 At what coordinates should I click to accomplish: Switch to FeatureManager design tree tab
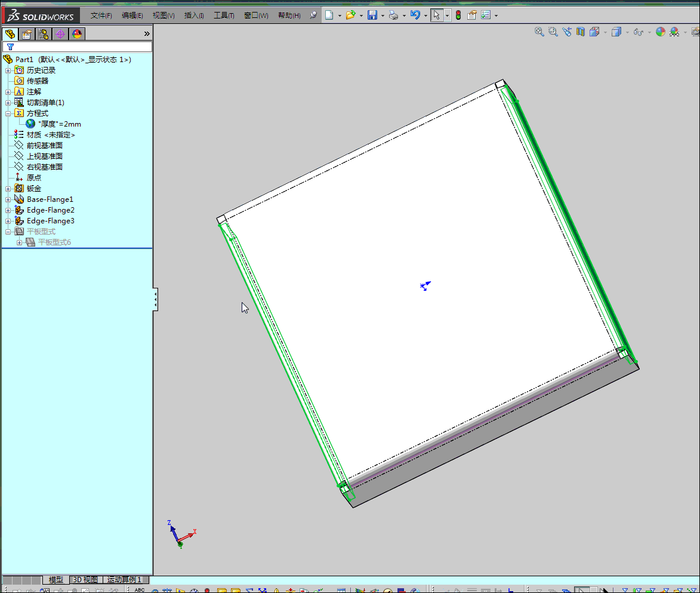tap(10, 34)
